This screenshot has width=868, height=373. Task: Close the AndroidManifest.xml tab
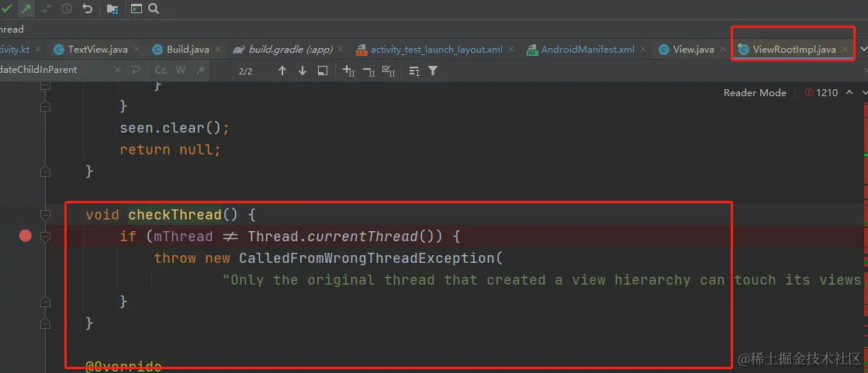click(x=642, y=50)
